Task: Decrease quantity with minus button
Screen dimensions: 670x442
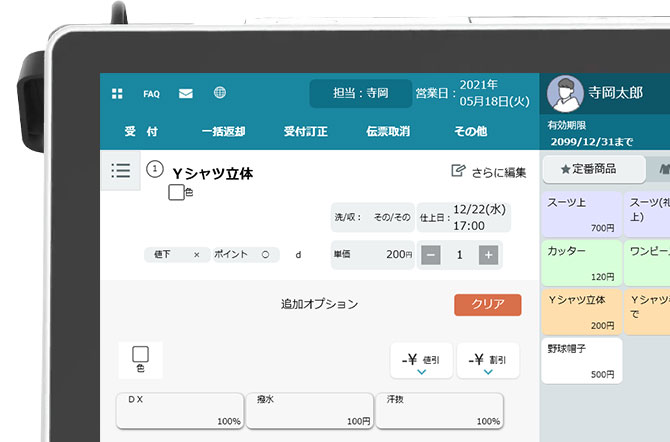Action: 431,255
